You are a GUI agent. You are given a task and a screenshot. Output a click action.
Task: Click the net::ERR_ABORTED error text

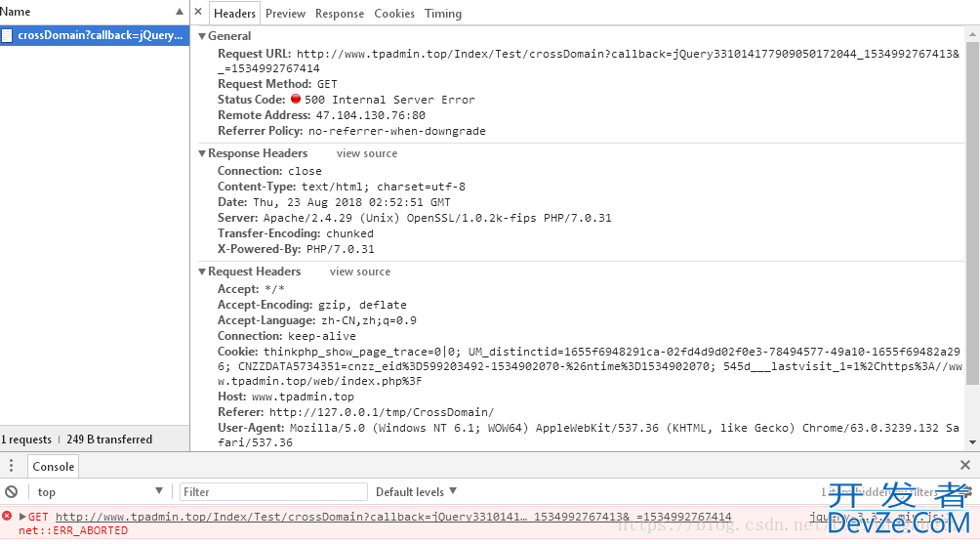tap(73, 530)
